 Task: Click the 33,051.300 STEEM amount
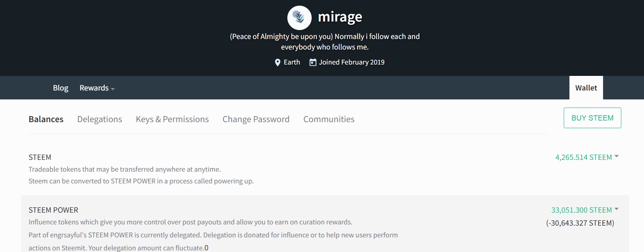coord(582,210)
